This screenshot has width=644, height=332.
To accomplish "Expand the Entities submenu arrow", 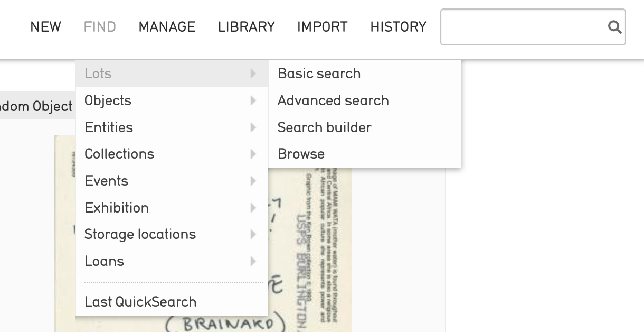I will (253, 127).
